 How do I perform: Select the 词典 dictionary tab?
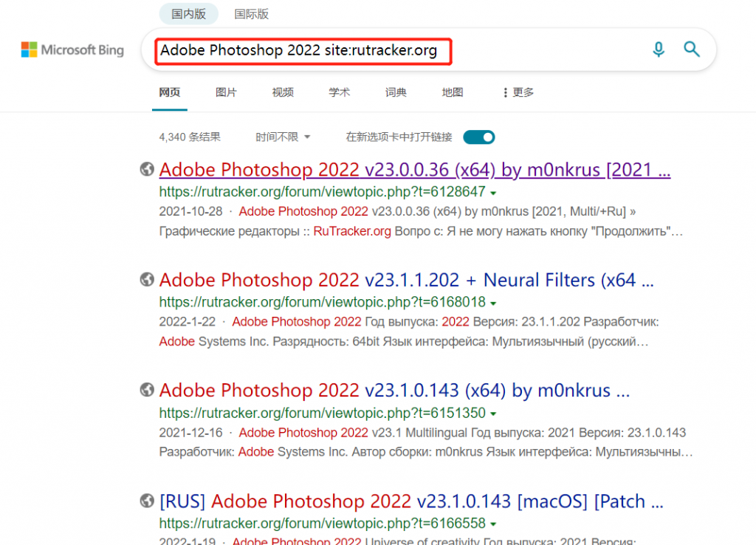(x=396, y=92)
